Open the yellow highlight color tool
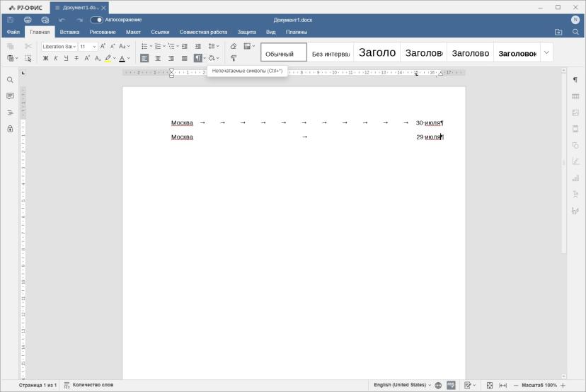 [108, 58]
